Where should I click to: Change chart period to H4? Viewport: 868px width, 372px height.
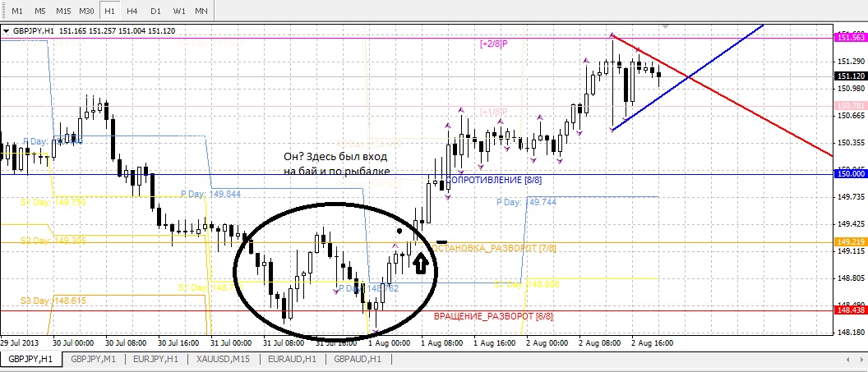(x=132, y=11)
